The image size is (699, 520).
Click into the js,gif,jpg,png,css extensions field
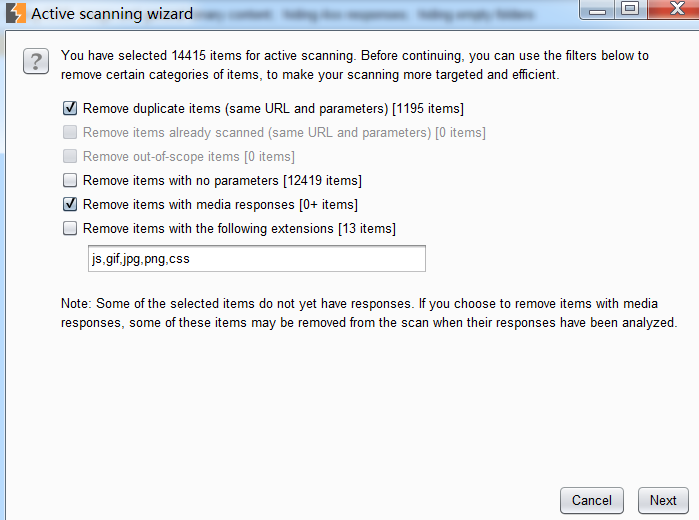(x=255, y=259)
